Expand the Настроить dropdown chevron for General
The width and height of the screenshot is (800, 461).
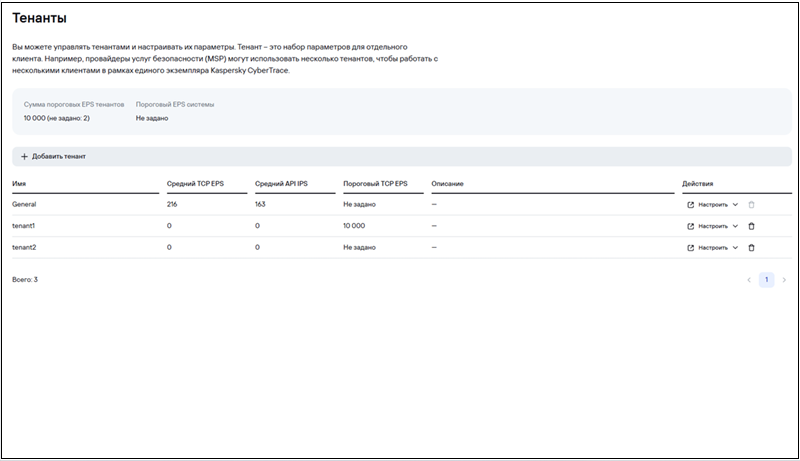(x=735, y=204)
